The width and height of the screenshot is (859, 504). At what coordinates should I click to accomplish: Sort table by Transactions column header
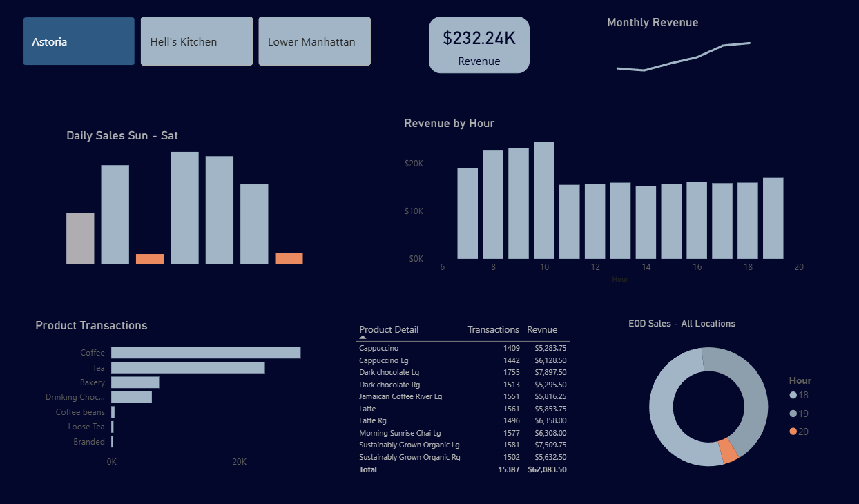493,329
